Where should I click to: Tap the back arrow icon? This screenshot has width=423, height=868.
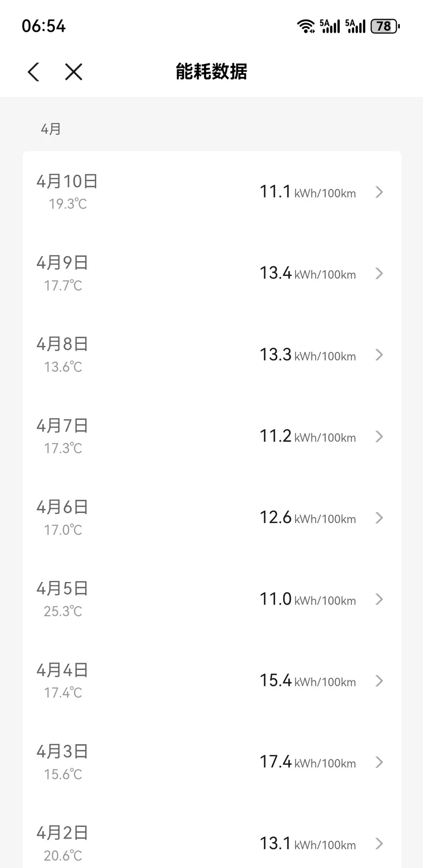pos(34,72)
